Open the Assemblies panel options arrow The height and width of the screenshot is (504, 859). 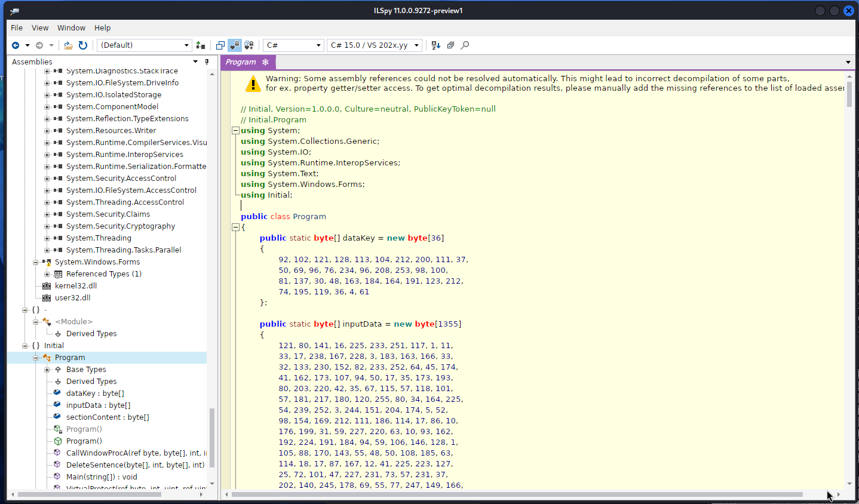[x=195, y=62]
